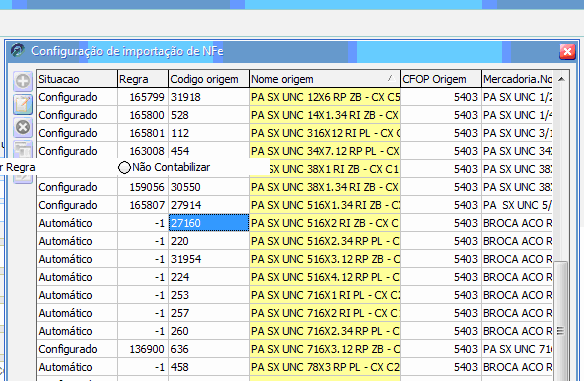Select the Não Contabilizar radio option
The width and height of the screenshot is (584, 381).
[124, 168]
